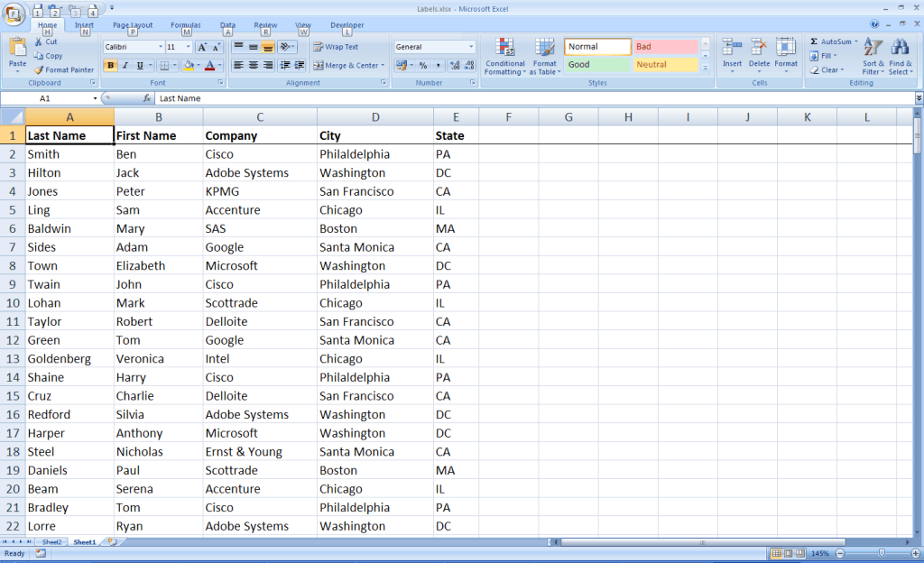
Task: Toggle Bold formatting
Action: [110, 65]
